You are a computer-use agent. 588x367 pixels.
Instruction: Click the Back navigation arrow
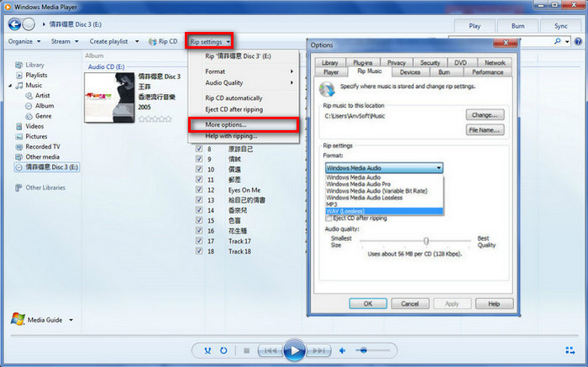point(14,24)
